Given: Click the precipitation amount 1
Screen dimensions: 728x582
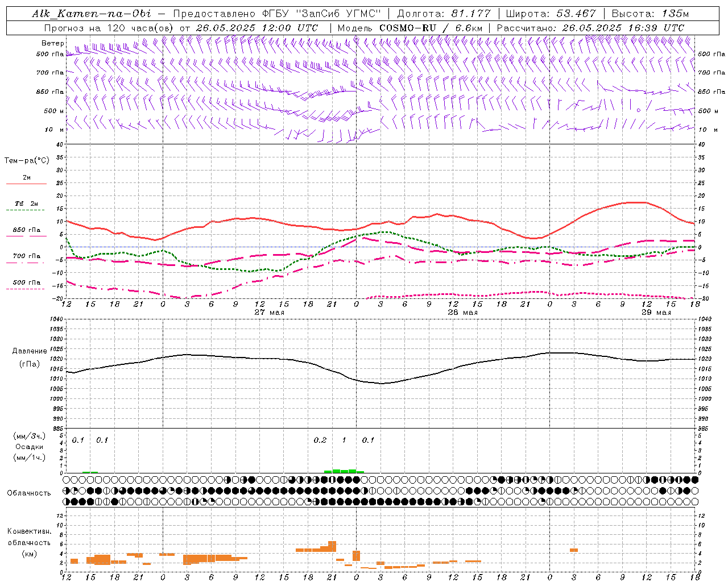Looking at the screenshot, I should [x=344, y=440].
